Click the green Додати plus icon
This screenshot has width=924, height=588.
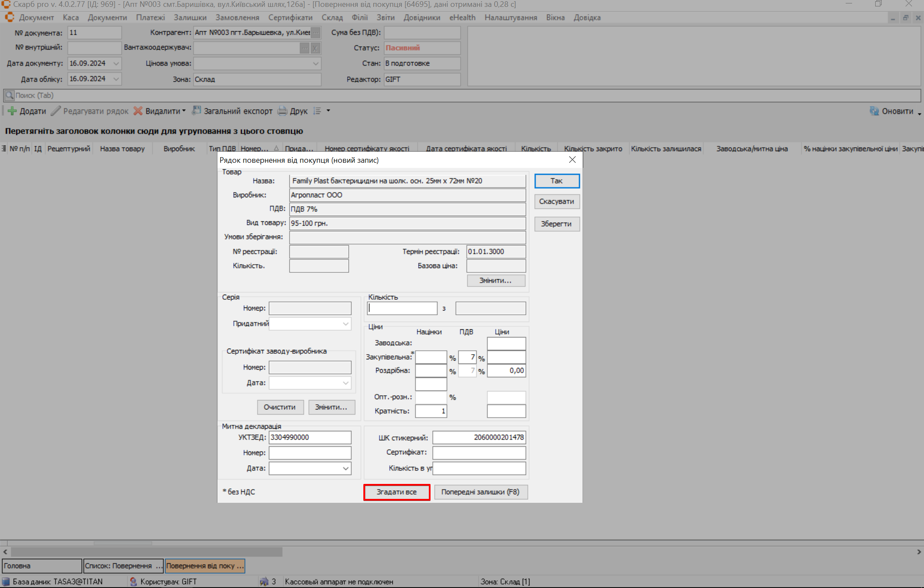[x=12, y=111]
